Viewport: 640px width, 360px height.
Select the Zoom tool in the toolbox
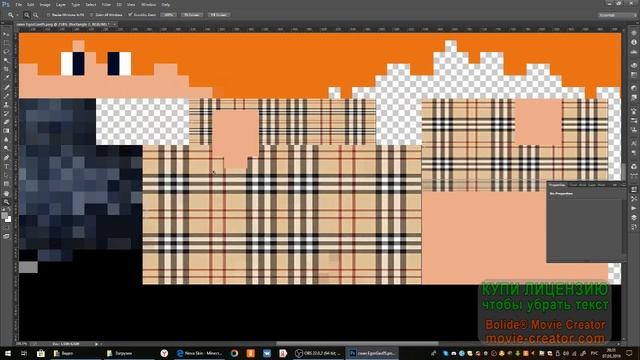pos(6,202)
